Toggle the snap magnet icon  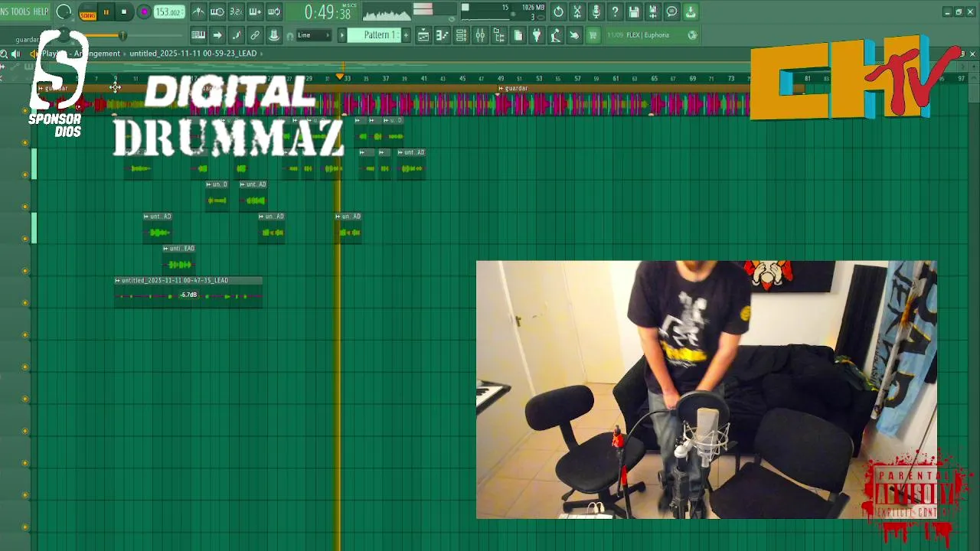[x=290, y=36]
